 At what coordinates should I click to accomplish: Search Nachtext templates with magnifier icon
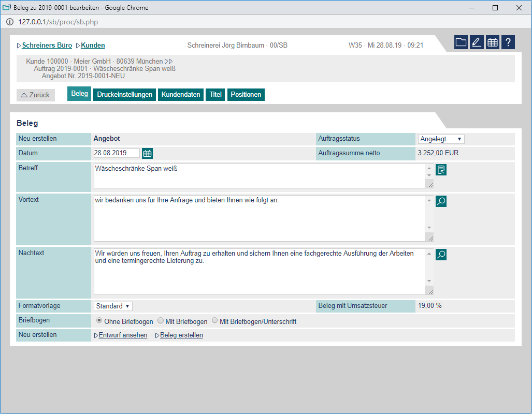click(441, 255)
